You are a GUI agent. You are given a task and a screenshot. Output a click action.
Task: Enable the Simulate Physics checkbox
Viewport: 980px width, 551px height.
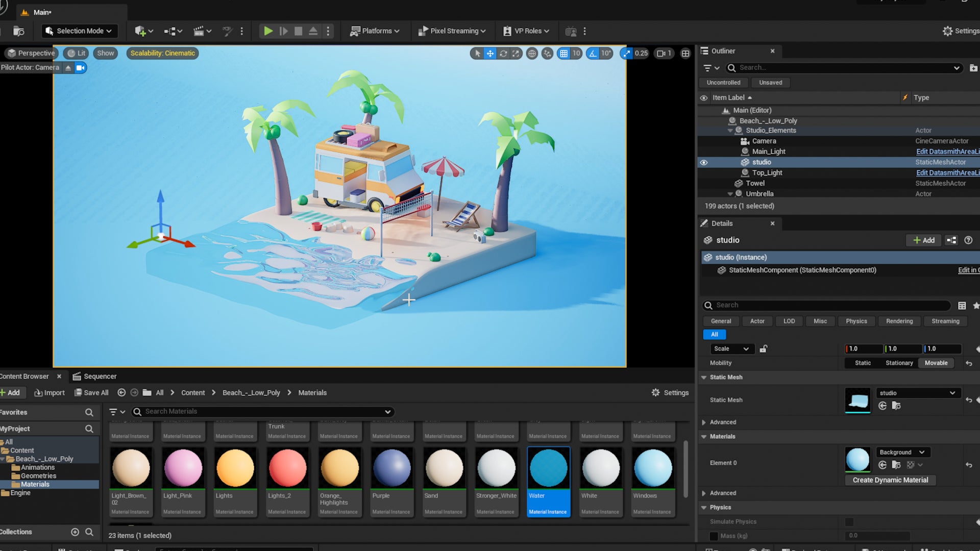point(849,522)
